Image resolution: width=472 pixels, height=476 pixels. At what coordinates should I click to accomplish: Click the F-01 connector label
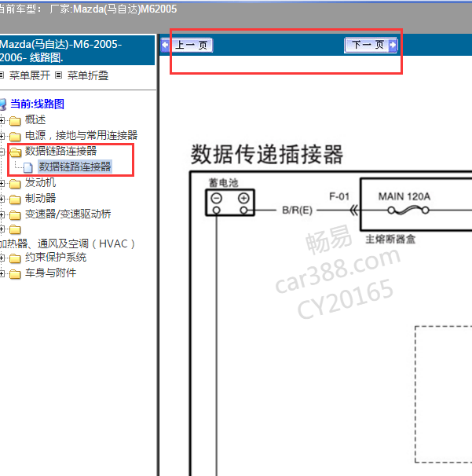(339, 196)
